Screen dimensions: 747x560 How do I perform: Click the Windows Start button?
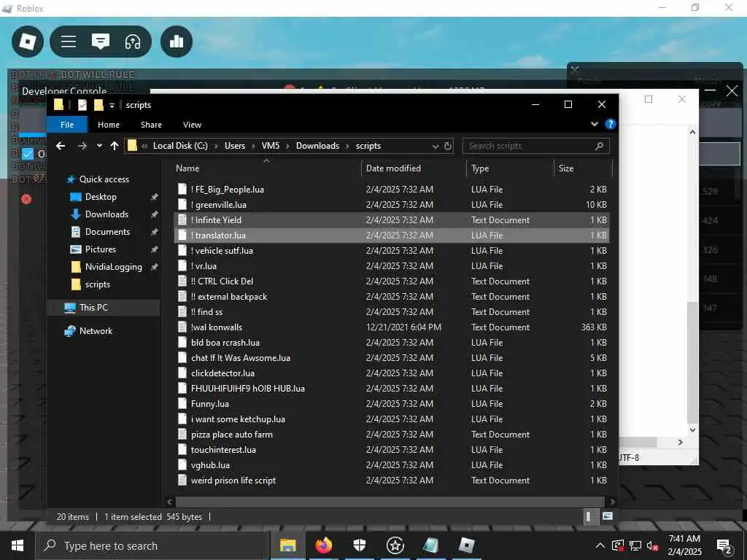tap(18, 545)
